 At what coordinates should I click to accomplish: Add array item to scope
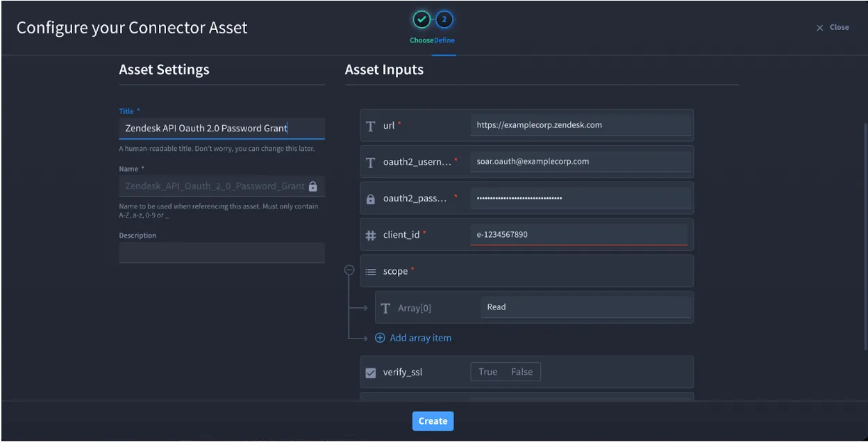click(x=413, y=338)
